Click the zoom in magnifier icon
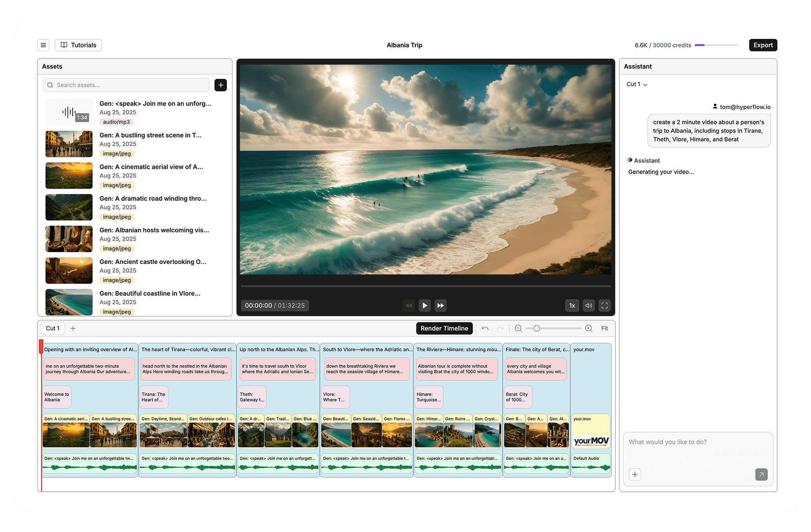The height and width of the screenshot is (532, 811). pos(588,328)
